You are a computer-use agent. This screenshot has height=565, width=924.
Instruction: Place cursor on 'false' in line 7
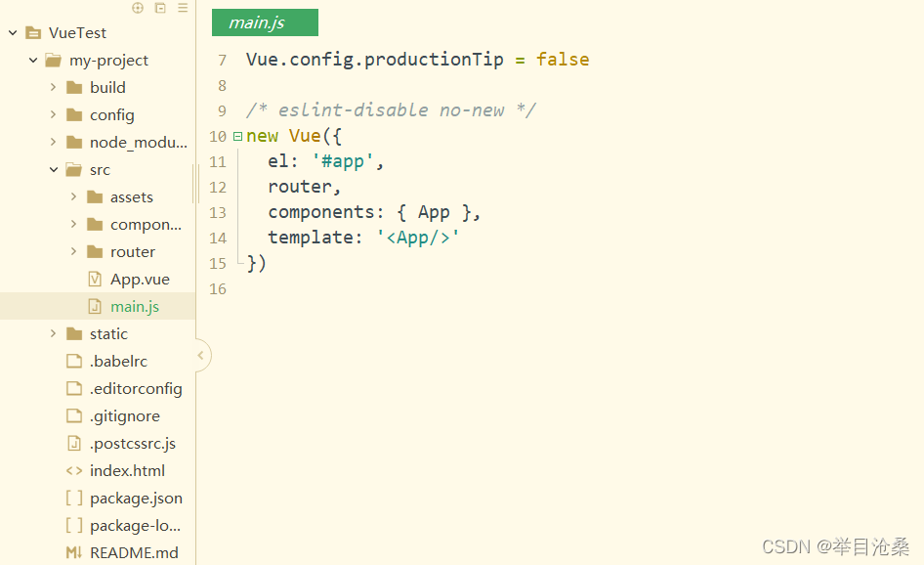click(x=563, y=59)
